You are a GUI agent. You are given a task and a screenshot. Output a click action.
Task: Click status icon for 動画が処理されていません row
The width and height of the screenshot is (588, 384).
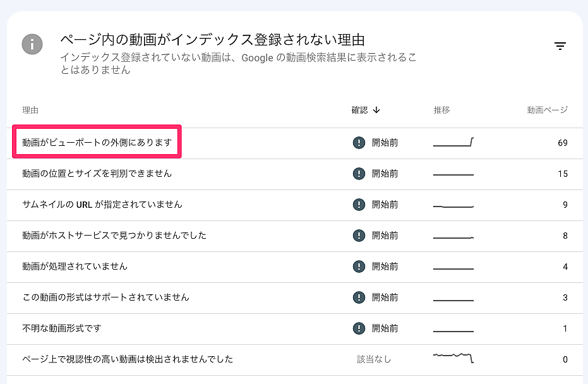[359, 267]
